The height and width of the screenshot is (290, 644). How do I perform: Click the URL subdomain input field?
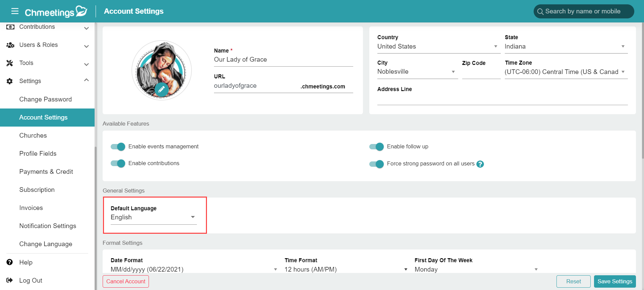[x=257, y=86]
